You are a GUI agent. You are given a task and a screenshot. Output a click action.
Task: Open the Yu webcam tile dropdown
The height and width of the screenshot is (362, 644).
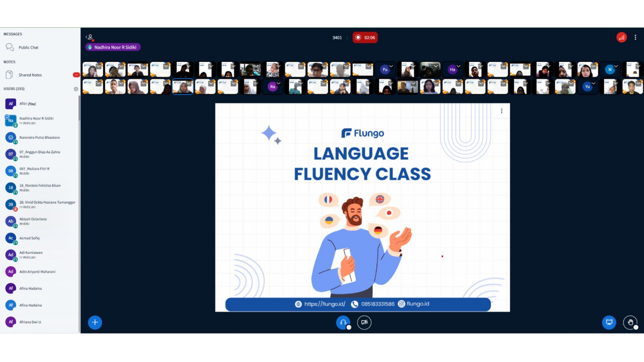click(593, 83)
